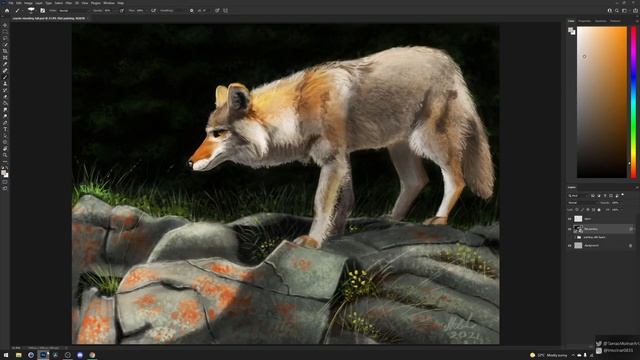The image size is (640, 360).
Task: Hide the Background layer
Action: pyautogui.click(x=570, y=245)
